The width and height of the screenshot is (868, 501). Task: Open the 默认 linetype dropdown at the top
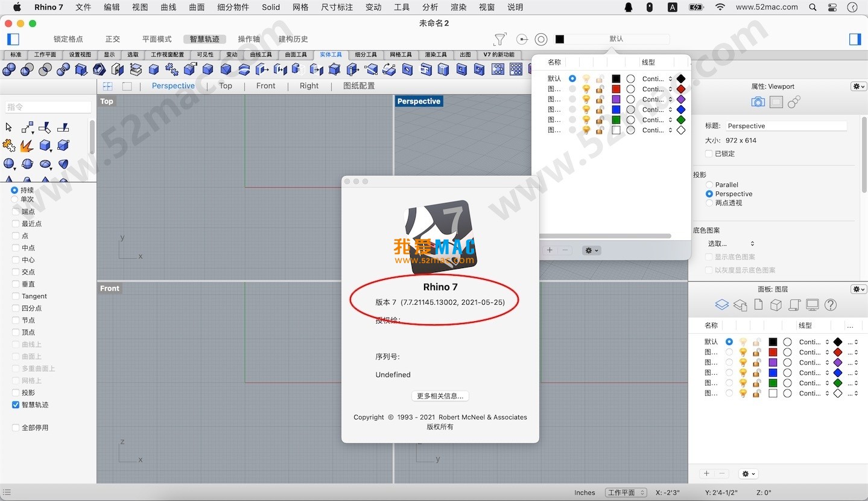click(615, 39)
